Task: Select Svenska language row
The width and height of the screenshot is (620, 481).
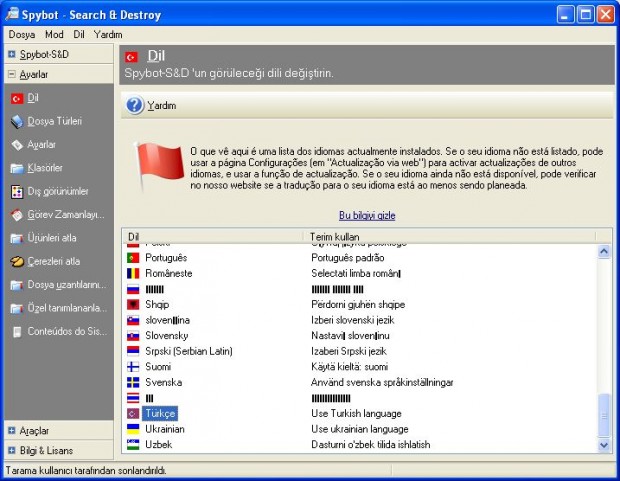Action: point(163,383)
